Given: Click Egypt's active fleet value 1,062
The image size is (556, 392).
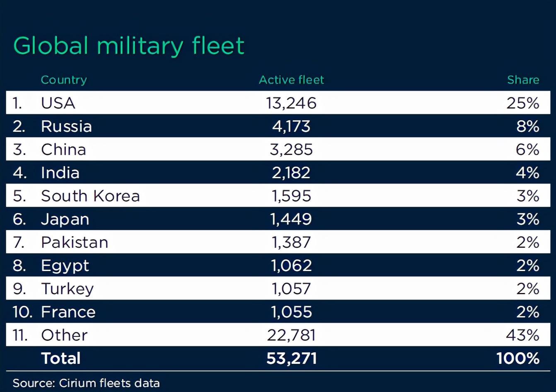Looking at the screenshot, I should click(x=291, y=265).
